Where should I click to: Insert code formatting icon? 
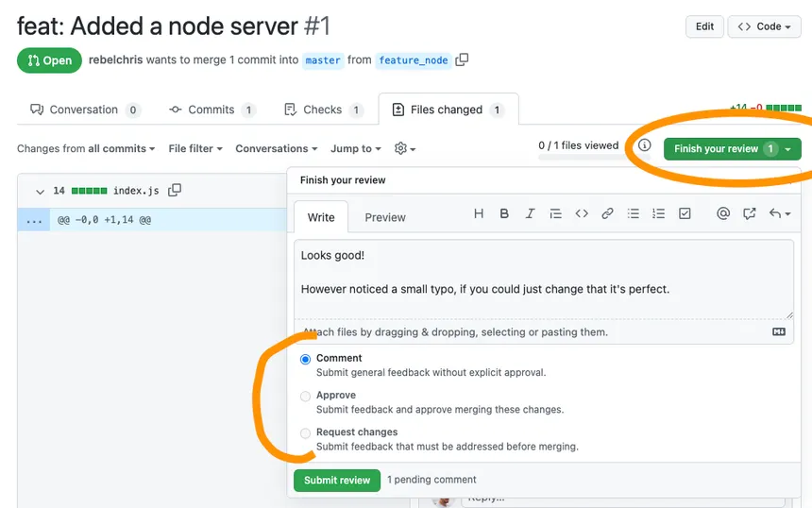point(582,213)
